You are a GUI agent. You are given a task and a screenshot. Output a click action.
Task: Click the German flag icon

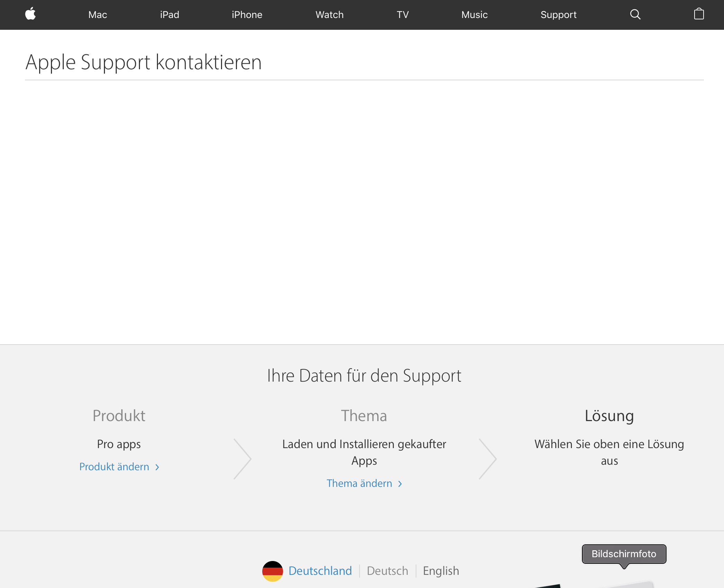coord(273,571)
